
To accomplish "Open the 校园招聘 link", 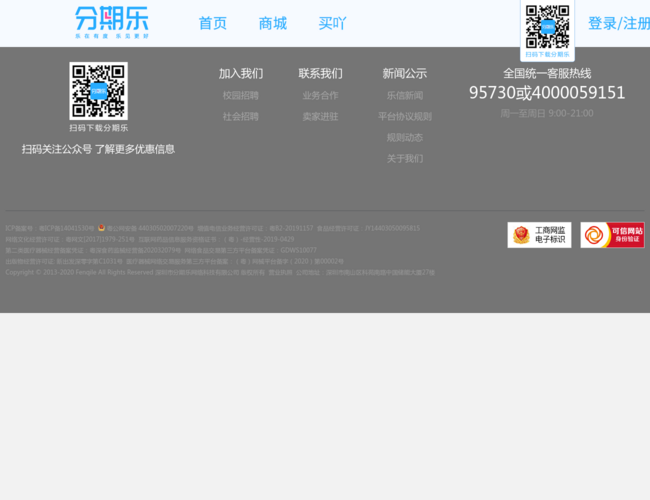I will [240, 95].
